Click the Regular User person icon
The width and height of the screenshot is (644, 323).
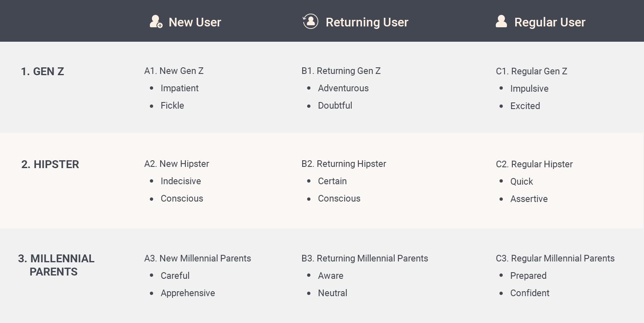501,21
